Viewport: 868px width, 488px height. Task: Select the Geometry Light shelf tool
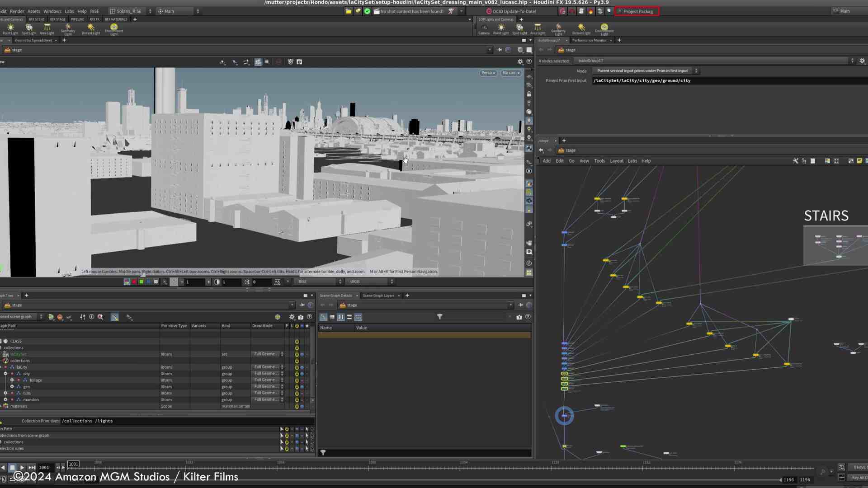pos(68,28)
